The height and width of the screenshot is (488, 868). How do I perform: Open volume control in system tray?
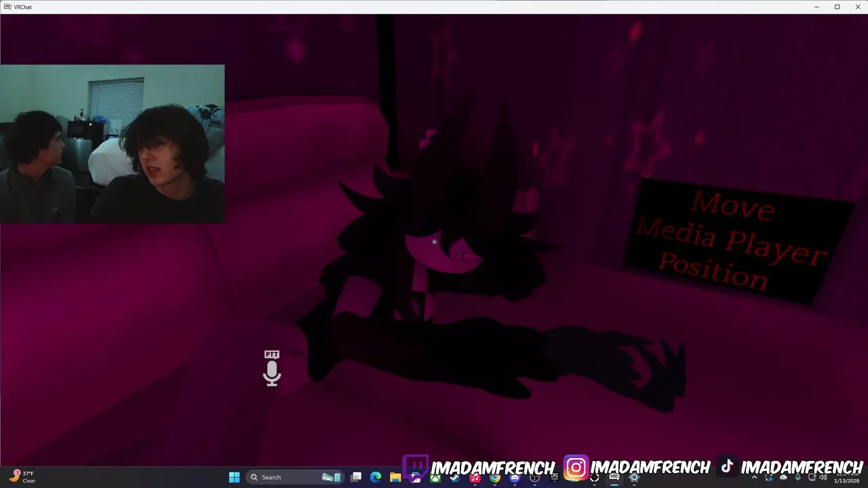click(x=823, y=477)
